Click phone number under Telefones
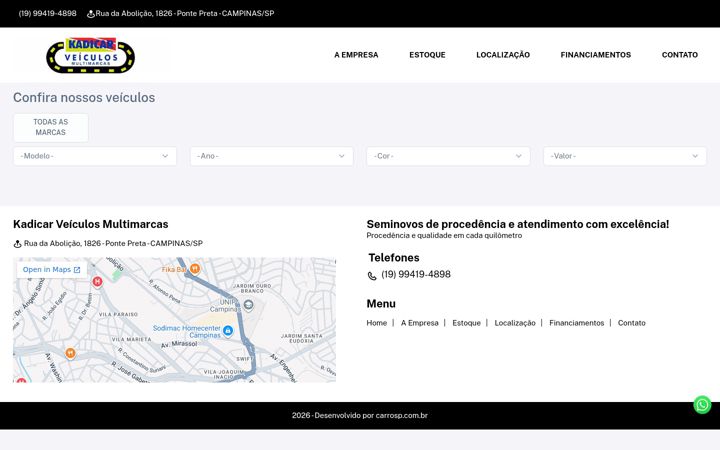The image size is (720, 450). tap(416, 275)
